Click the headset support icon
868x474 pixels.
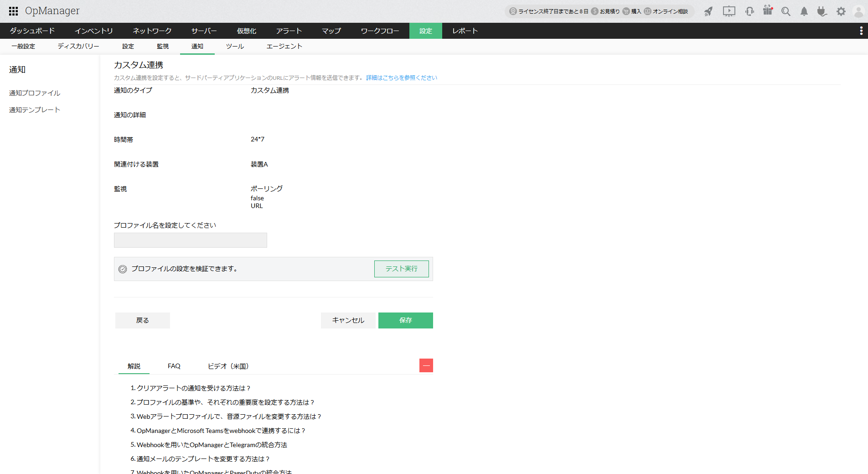tap(749, 11)
